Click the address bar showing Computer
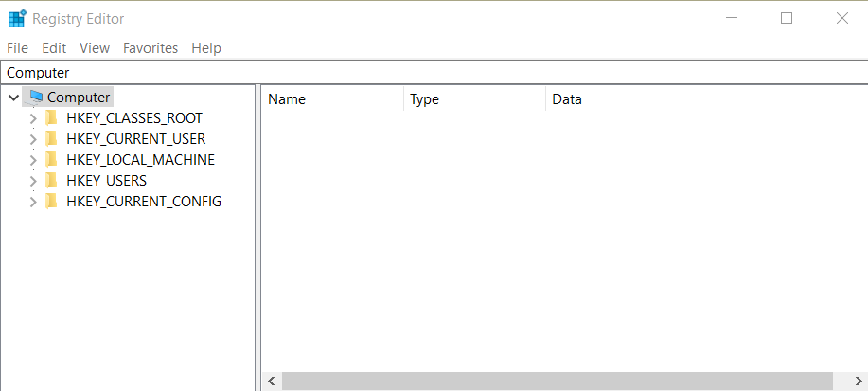Screen dimensions: 868x391 pos(434,73)
